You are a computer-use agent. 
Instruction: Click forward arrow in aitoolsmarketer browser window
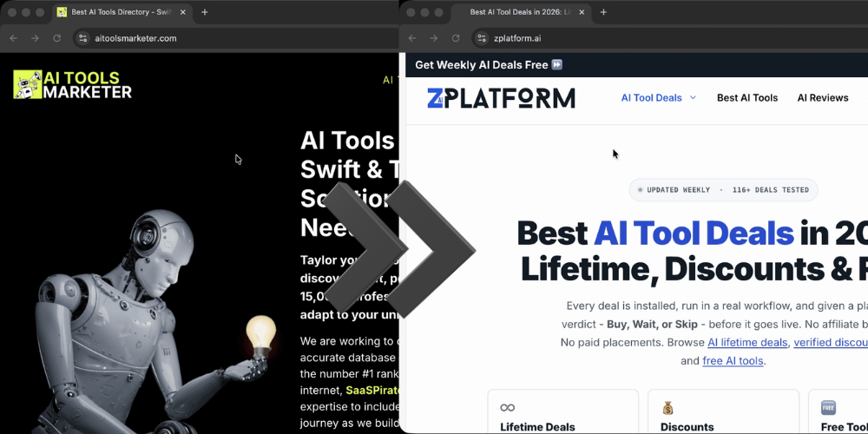(x=35, y=38)
